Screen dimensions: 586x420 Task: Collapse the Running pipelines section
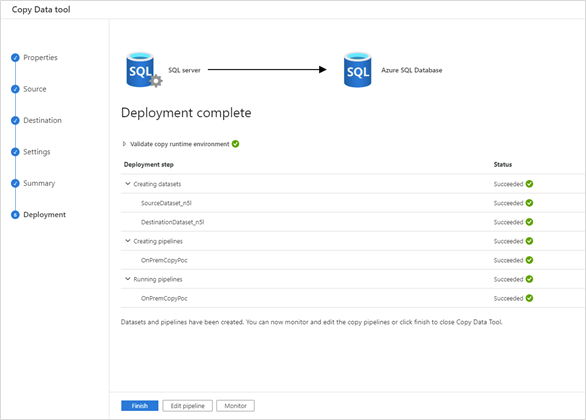(x=127, y=279)
